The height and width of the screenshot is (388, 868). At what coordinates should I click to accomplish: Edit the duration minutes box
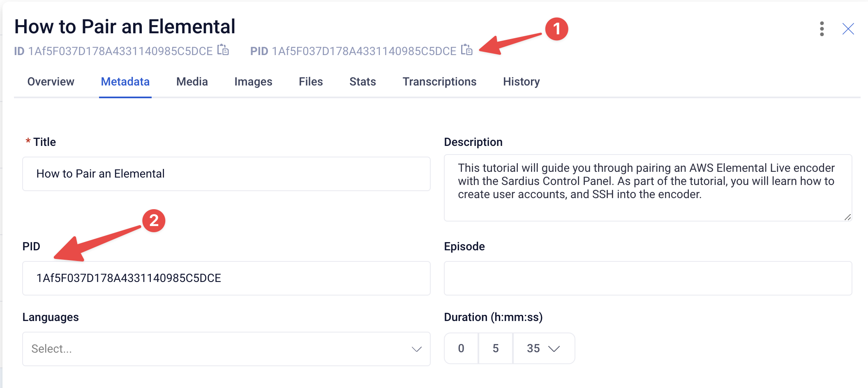[x=496, y=349]
